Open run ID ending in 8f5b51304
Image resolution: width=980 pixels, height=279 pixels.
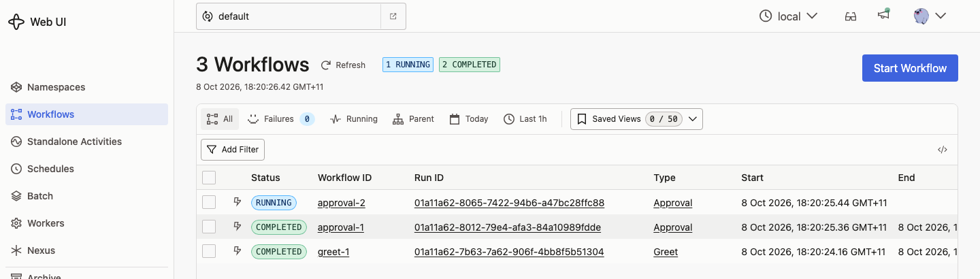[509, 252]
